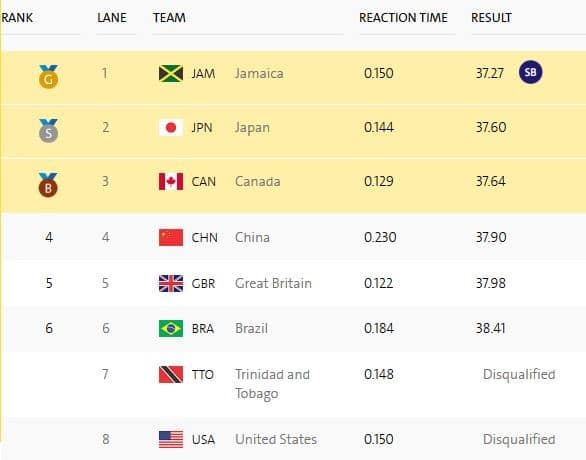Click the United States Disqualified result
The image size is (586, 460).
[519, 439]
